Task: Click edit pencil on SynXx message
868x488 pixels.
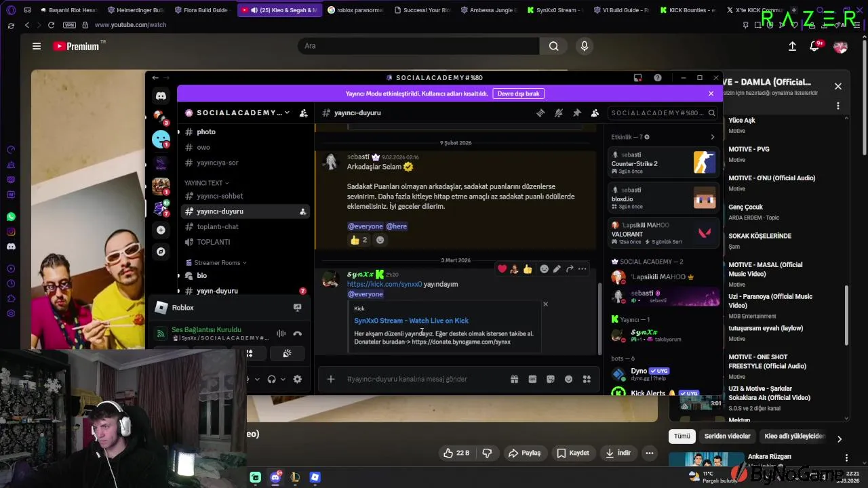Action: [557, 269]
